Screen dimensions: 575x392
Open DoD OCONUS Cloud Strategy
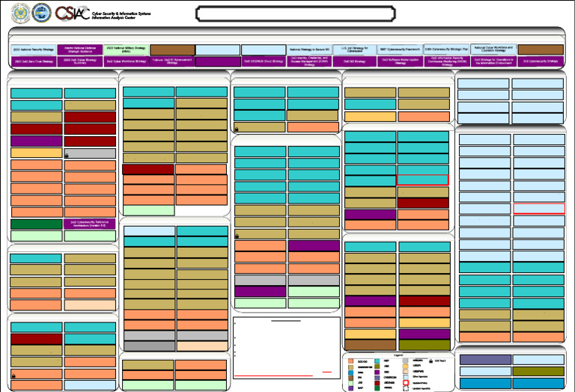[x=264, y=61]
